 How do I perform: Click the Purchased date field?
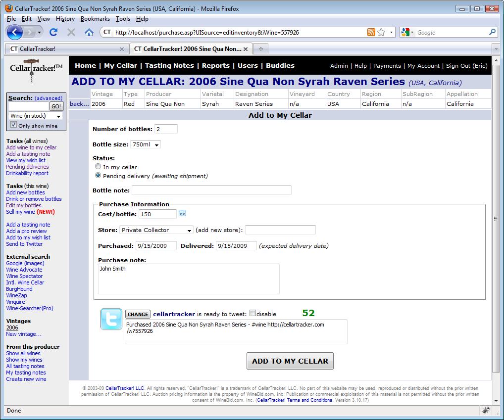[156, 246]
